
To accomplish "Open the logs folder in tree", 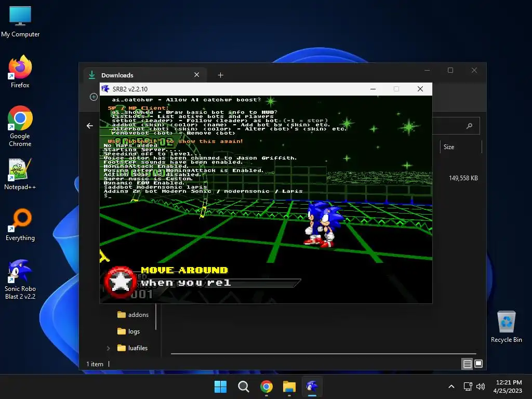I will tap(129, 331).
